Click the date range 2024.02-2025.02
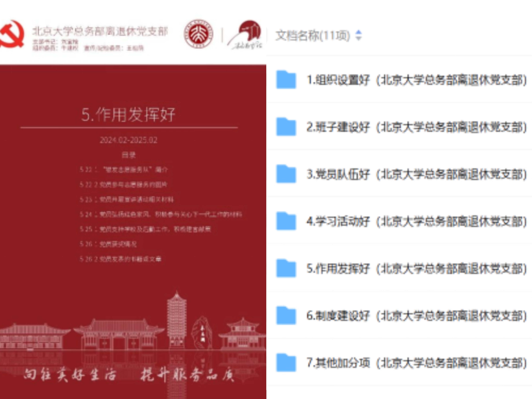The image size is (532, 399). click(x=128, y=140)
